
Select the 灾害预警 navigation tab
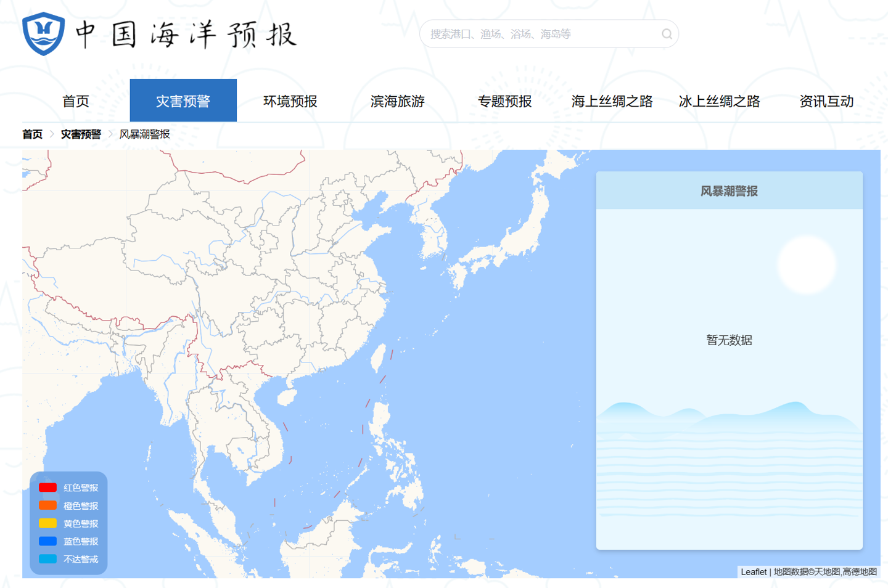click(x=183, y=101)
